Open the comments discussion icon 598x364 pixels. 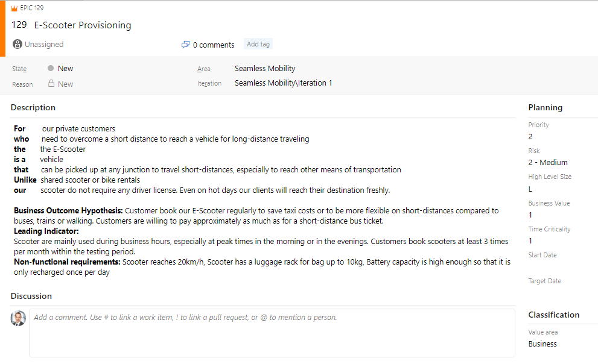[x=185, y=45]
